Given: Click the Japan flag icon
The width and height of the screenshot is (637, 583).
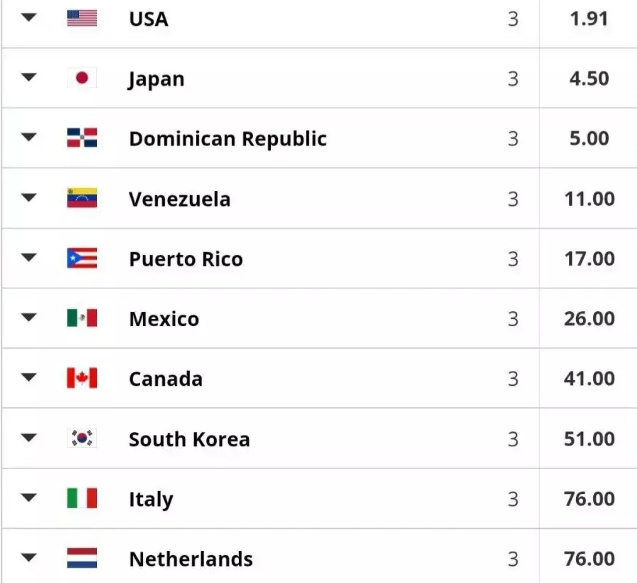Looking at the screenshot, I should coord(82,78).
